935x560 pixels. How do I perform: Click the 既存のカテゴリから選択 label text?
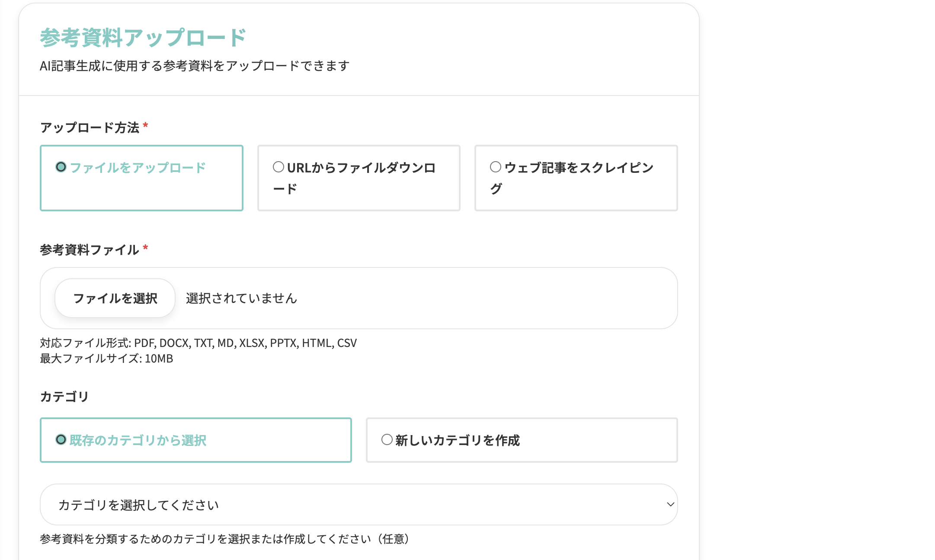[x=138, y=440]
